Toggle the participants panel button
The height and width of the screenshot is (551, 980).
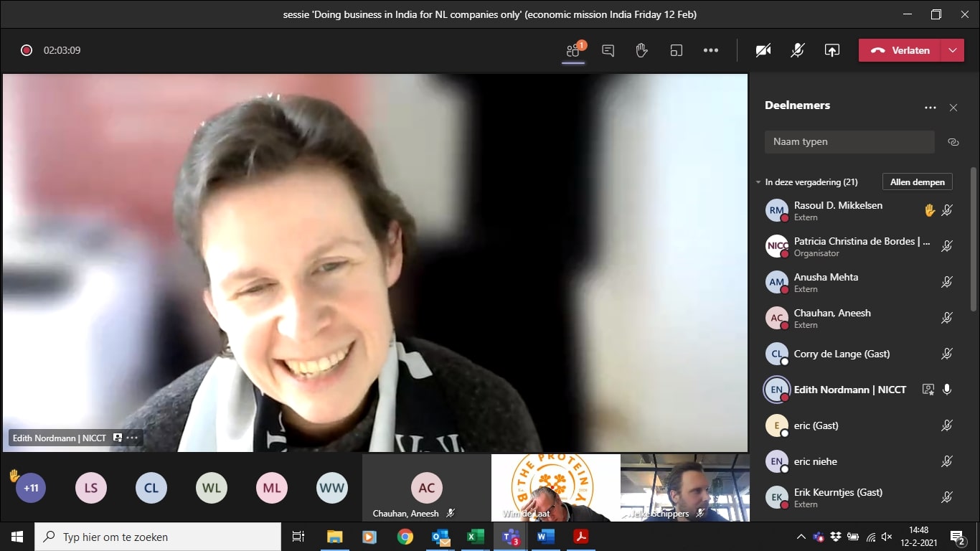click(x=573, y=50)
